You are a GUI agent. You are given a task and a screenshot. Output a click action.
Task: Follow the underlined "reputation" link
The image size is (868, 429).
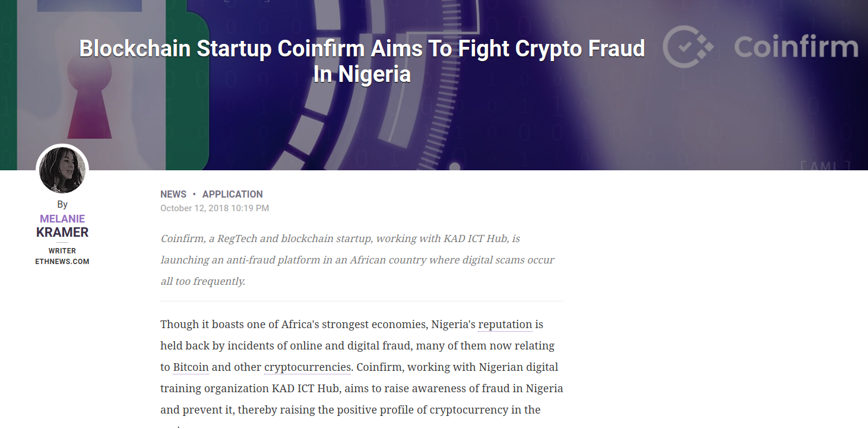tap(505, 325)
